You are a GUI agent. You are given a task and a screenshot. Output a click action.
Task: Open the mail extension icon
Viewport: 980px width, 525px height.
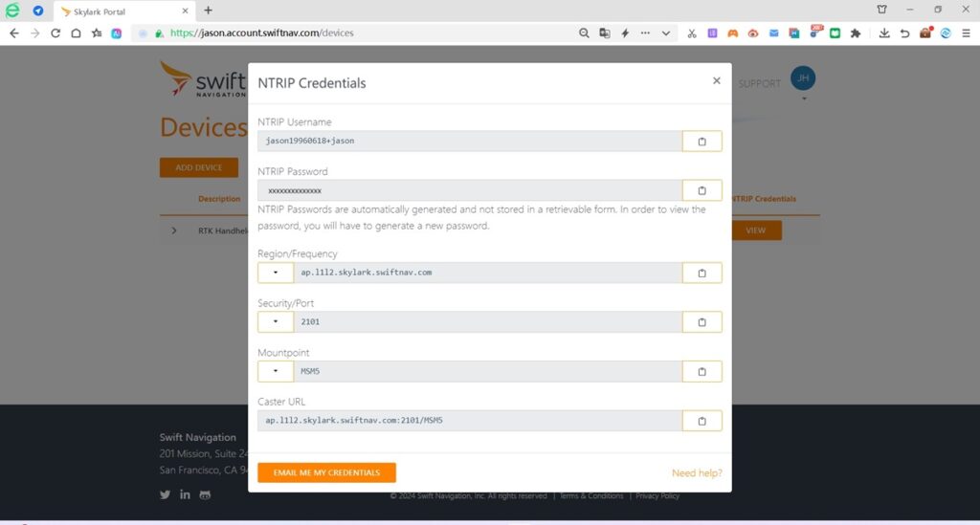[773, 33]
